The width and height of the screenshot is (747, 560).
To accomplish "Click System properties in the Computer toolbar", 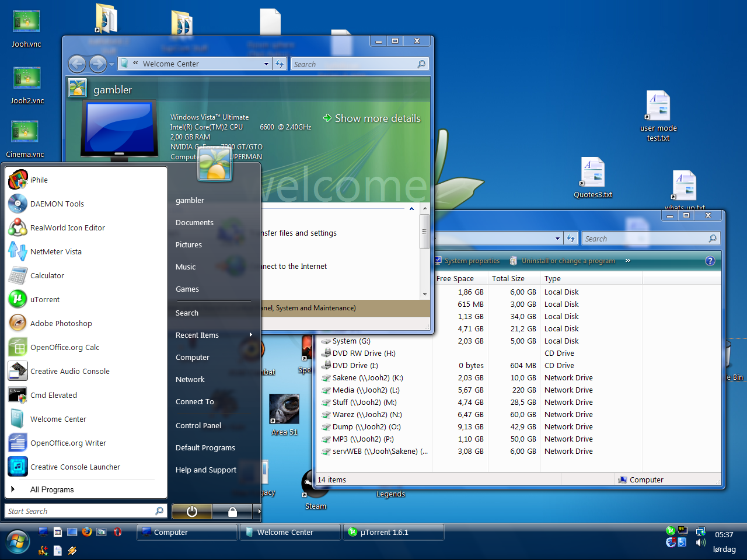I will 467,261.
